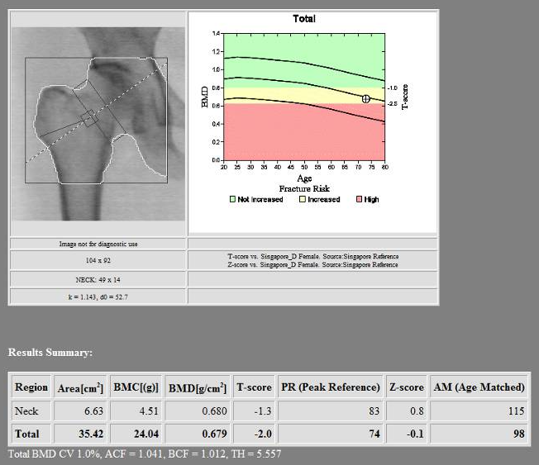Click the 'Total BMD CV 1.0%' footer line
539x465 pixels.
(144, 454)
